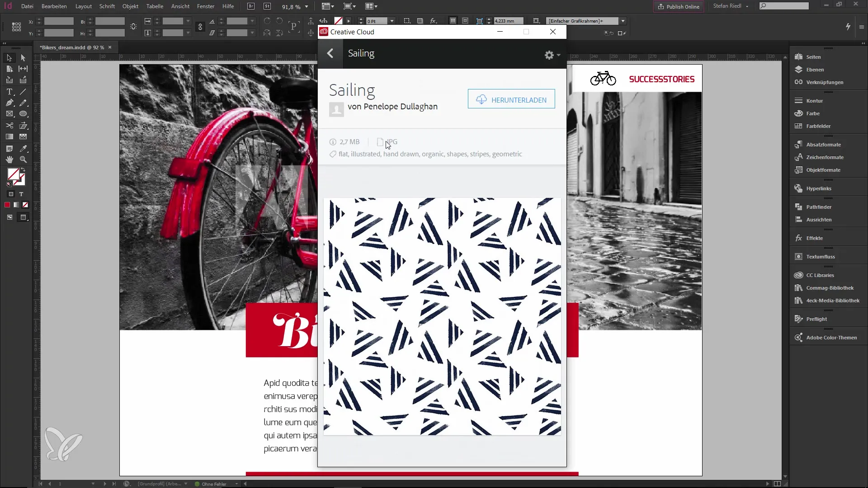The image size is (868, 488).
Task: Swap fill and stroke colors arrow
Action: 24,170
